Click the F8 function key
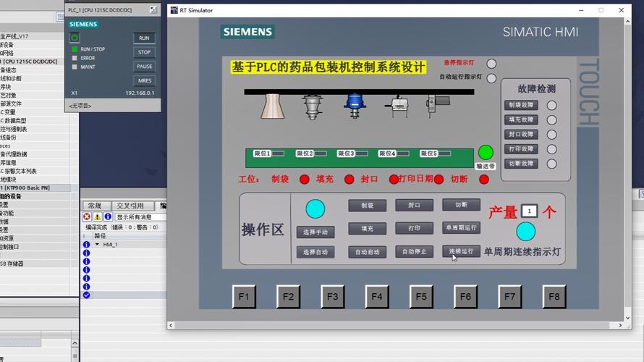Viewport: 644px width, 362px height. pos(554,297)
